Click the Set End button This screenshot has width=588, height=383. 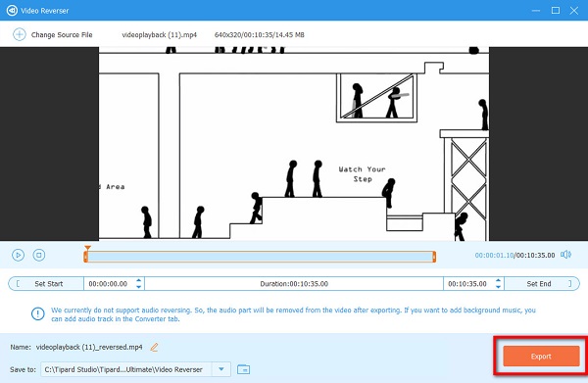[x=542, y=284]
